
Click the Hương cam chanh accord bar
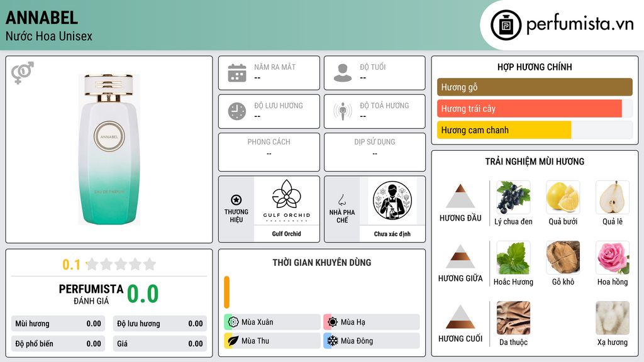(x=535, y=130)
